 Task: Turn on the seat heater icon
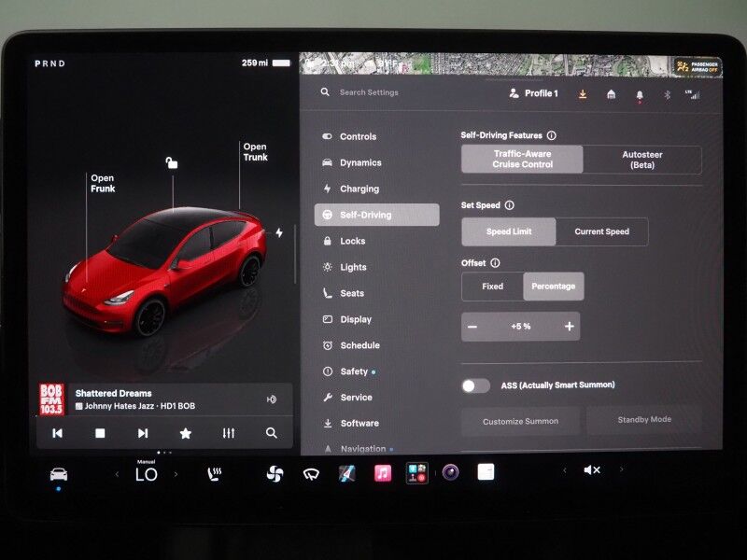(215, 474)
